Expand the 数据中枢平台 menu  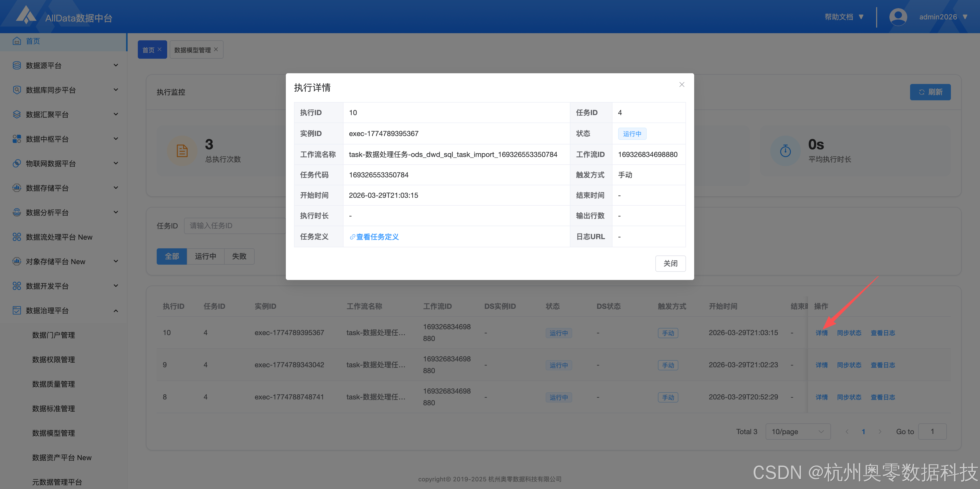coord(116,139)
